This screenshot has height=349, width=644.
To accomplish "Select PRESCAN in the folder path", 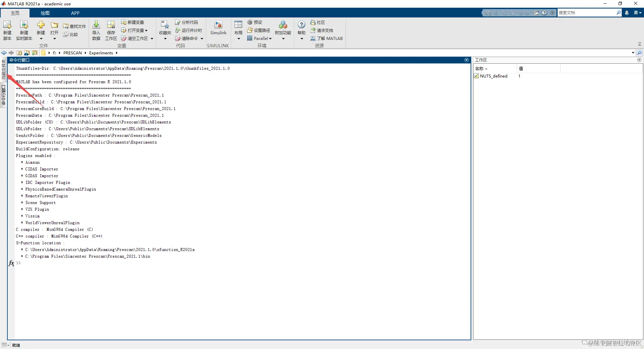I will click(72, 53).
